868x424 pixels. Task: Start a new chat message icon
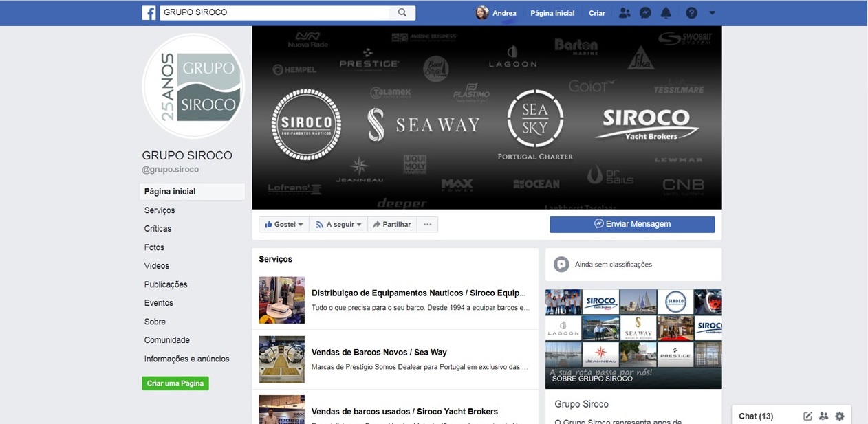pos(808,416)
